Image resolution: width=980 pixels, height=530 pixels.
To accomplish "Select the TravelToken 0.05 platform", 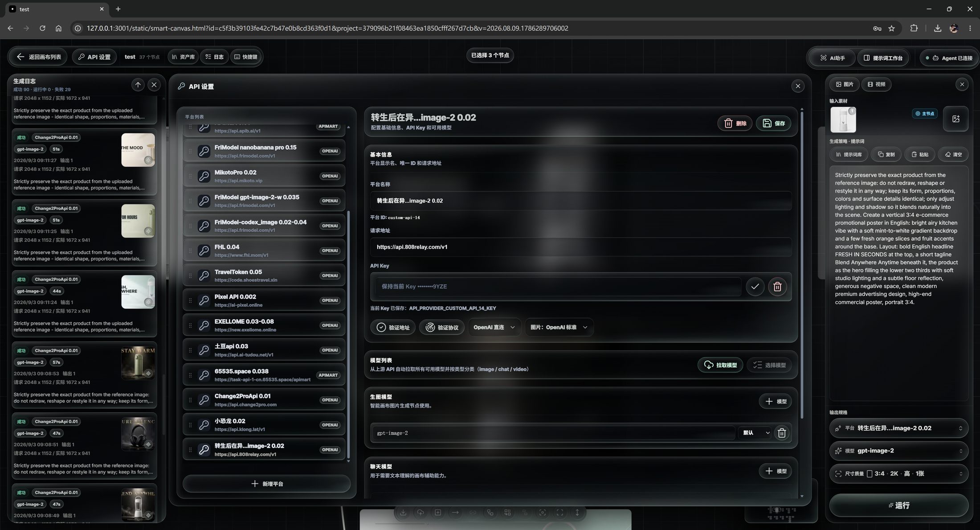I will click(264, 275).
